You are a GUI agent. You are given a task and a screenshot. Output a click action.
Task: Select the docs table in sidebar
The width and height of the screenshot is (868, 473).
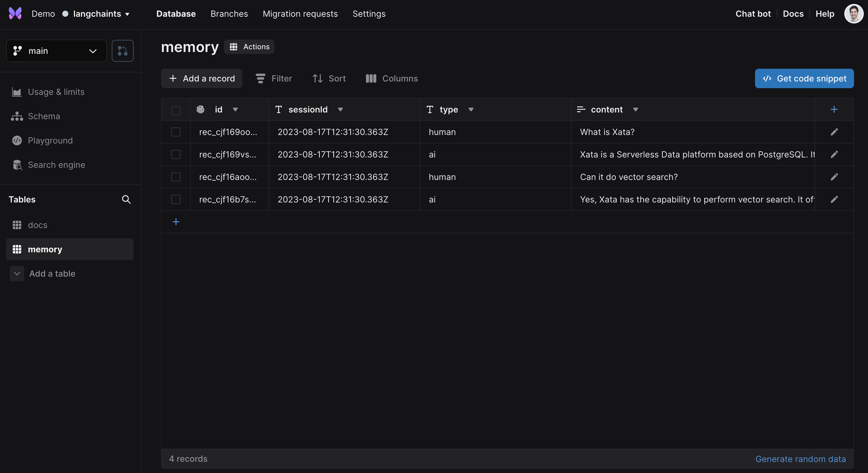[x=37, y=225]
